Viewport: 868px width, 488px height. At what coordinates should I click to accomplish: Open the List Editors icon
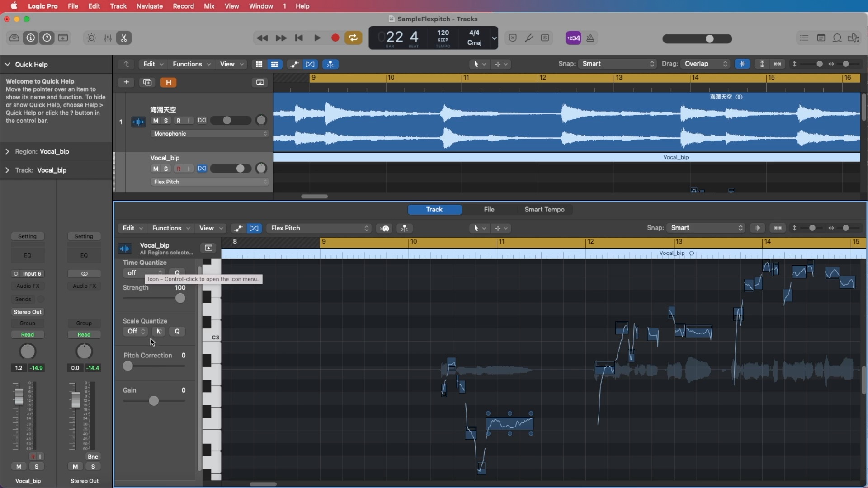click(x=804, y=38)
